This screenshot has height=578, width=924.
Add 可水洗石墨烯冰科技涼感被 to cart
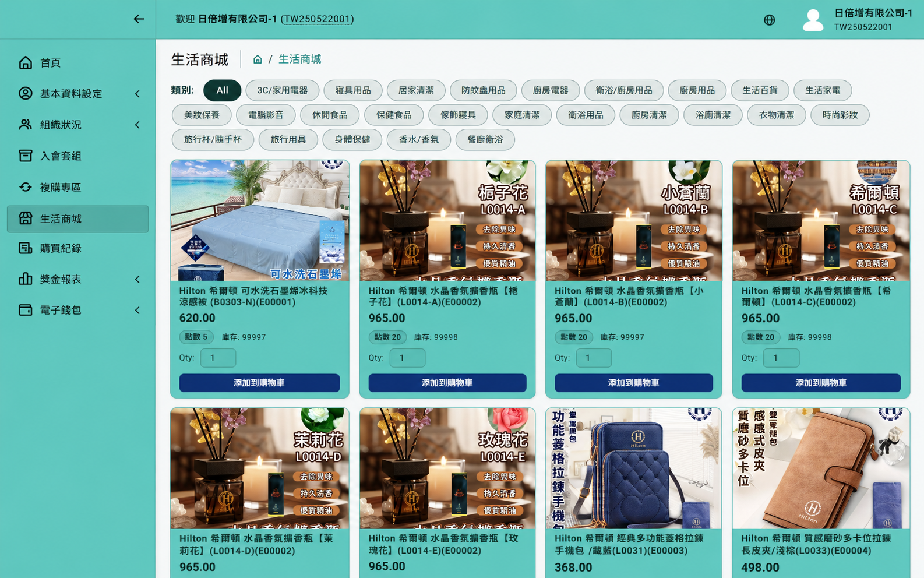click(x=259, y=383)
